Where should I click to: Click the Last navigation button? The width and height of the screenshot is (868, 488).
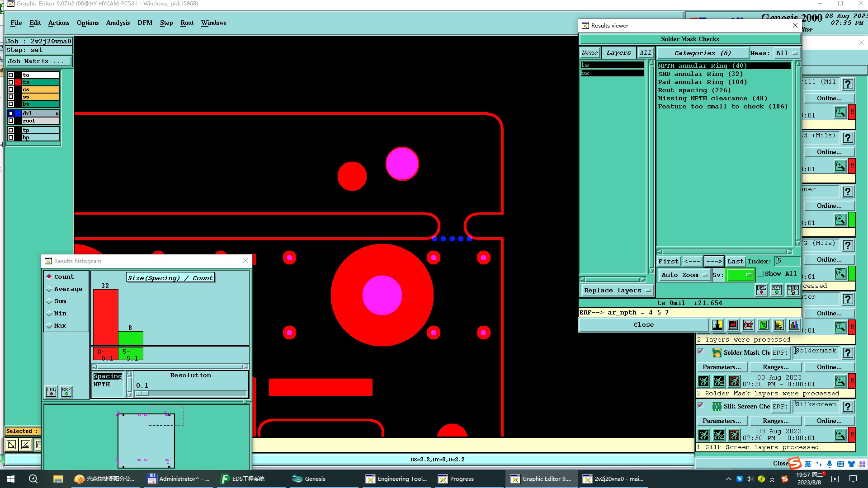[735, 262]
